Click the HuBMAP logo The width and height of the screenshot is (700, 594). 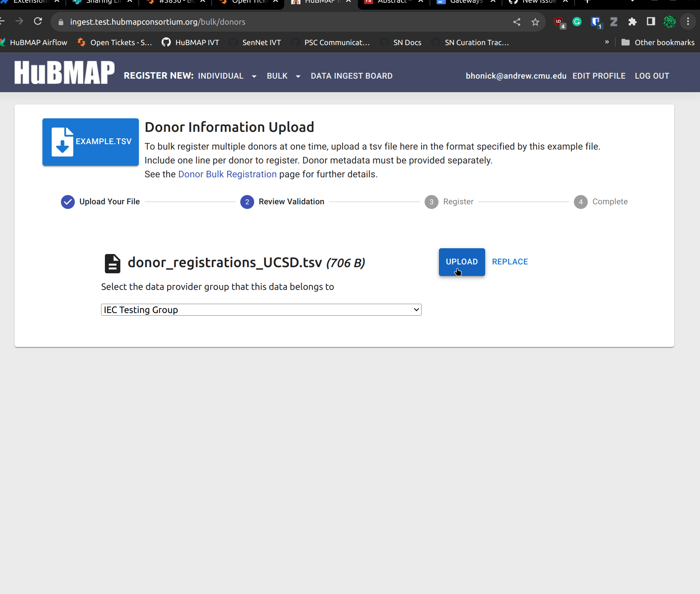coord(64,72)
